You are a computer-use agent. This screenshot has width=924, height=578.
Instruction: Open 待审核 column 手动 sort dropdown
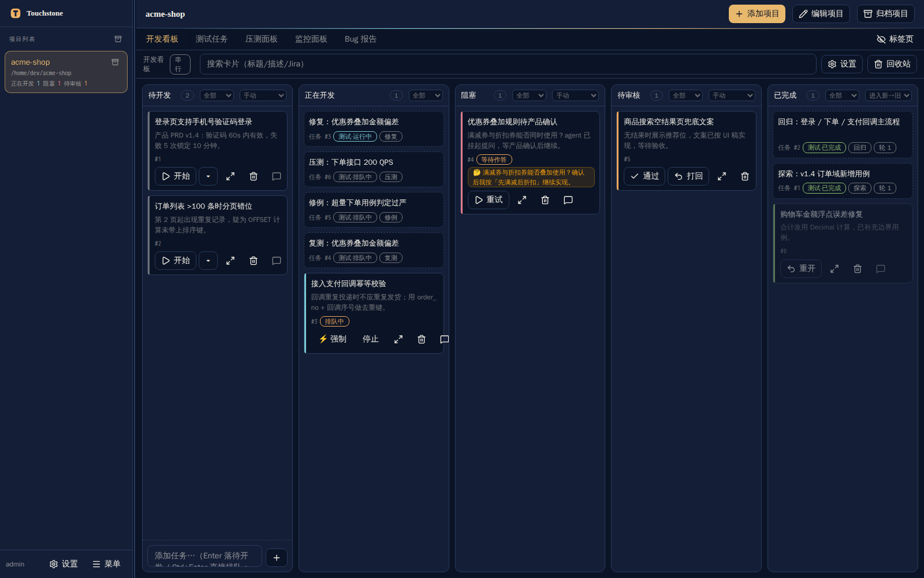732,95
